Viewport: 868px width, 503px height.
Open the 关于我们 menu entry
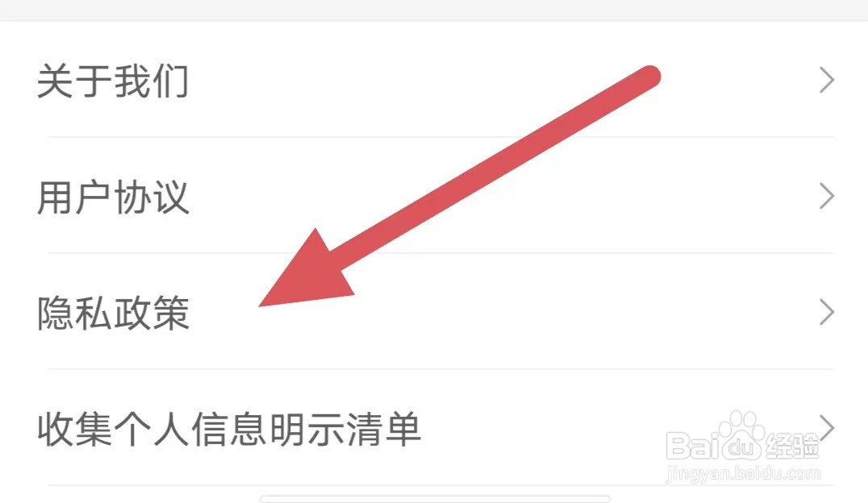tap(434, 81)
